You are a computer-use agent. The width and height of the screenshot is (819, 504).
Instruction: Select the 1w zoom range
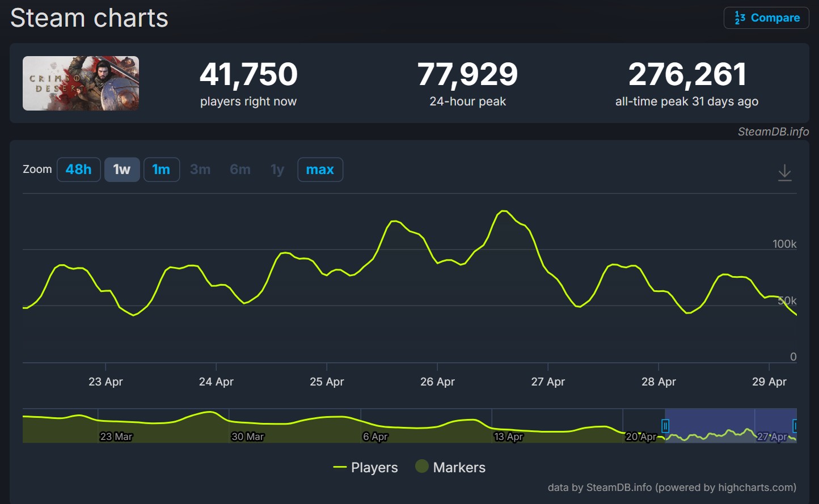pos(122,170)
